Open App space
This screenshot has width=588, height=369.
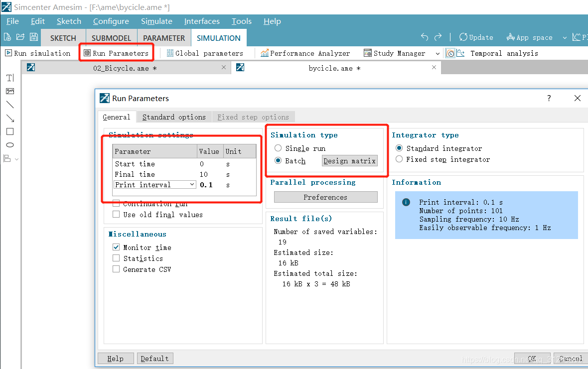[530, 37]
